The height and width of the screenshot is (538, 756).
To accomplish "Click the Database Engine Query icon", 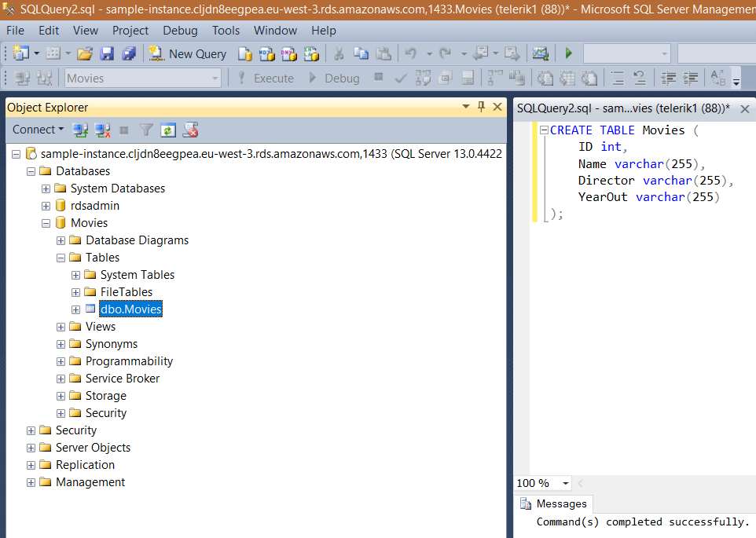I will (245, 53).
